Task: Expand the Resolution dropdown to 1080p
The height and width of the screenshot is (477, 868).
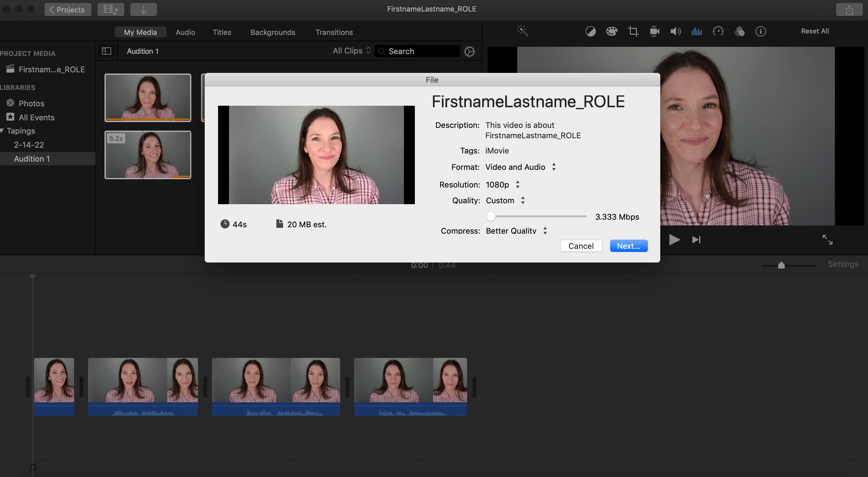Action: (x=501, y=184)
